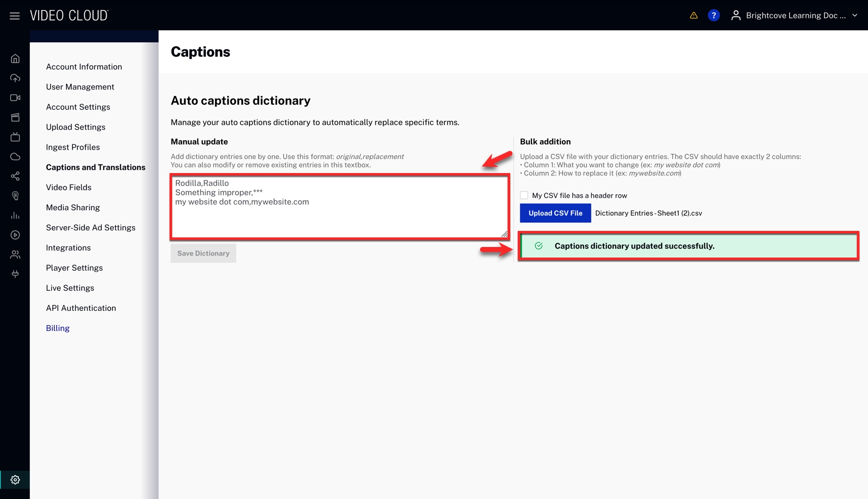Screen dimensions: 868x499
Task: Click inside the manual dictionary entries textbox
Action: (340, 216)
